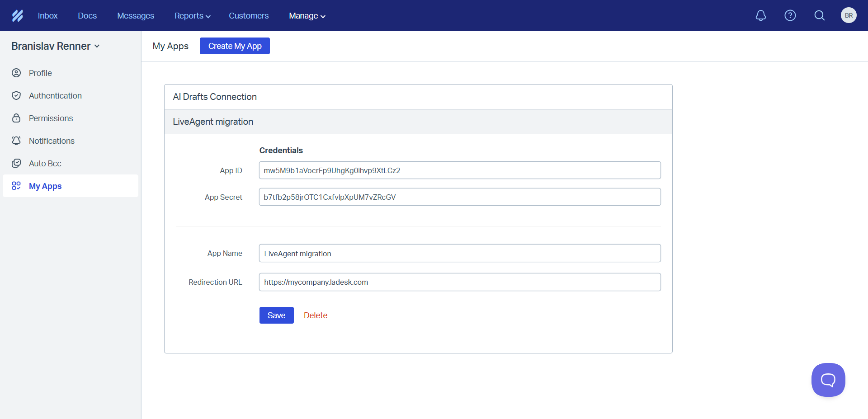This screenshot has width=868, height=419.
Task: Click the Help Scout logo icon
Action: 17,16
